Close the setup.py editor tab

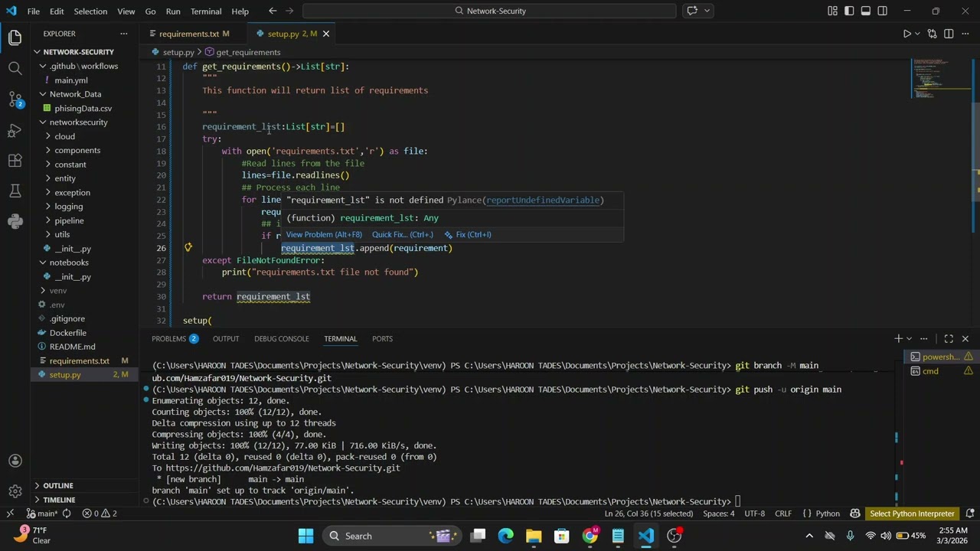pos(325,34)
